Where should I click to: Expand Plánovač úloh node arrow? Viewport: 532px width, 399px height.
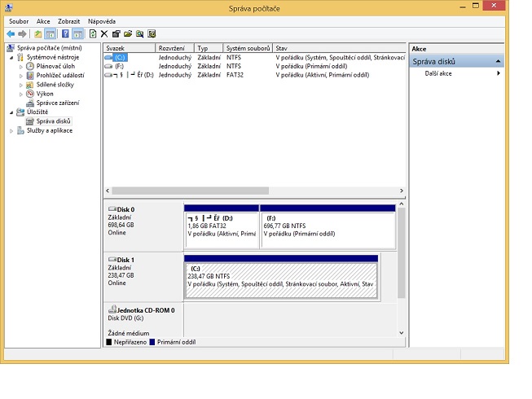(21, 67)
